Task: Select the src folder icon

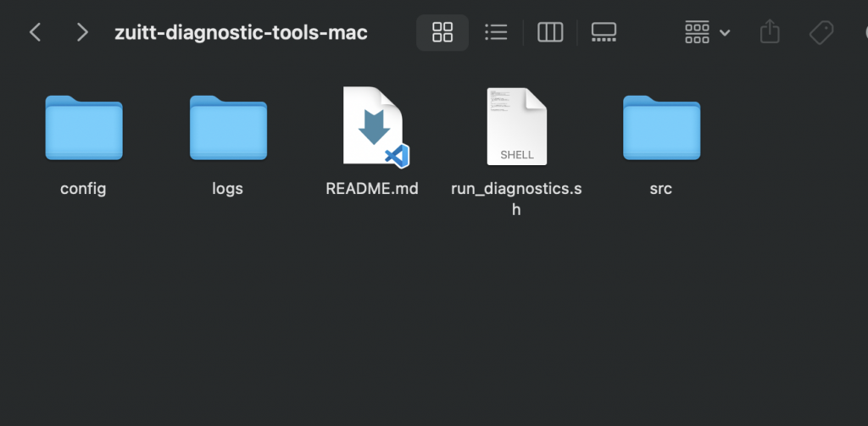Action: click(x=661, y=127)
